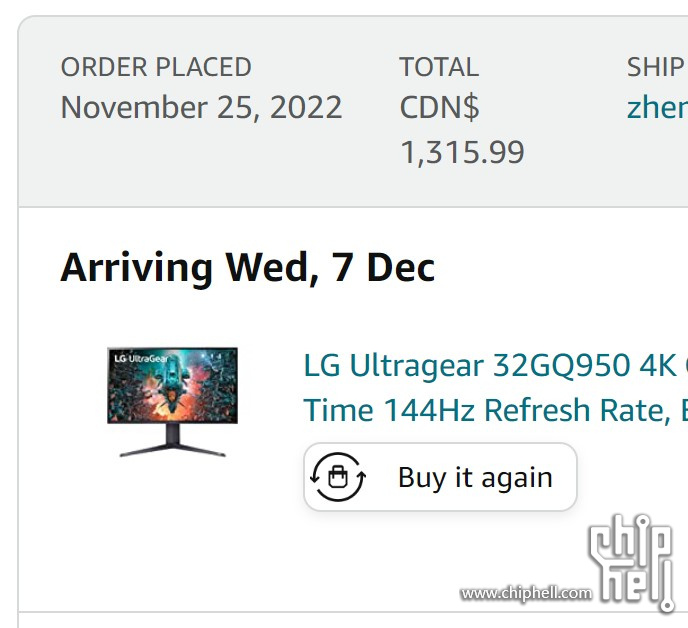
Task: Click the TOTAL label in the order header
Action: pyautogui.click(x=439, y=67)
